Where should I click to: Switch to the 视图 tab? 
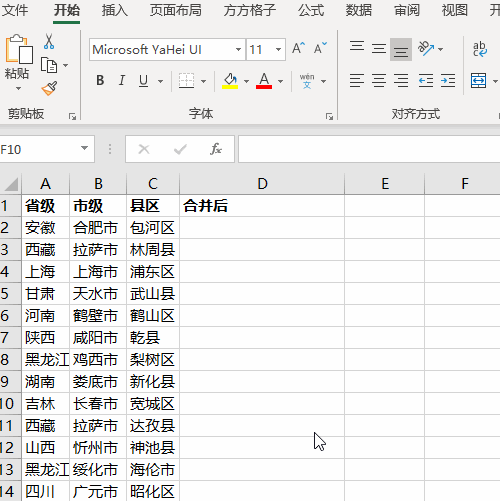click(x=455, y=10)
